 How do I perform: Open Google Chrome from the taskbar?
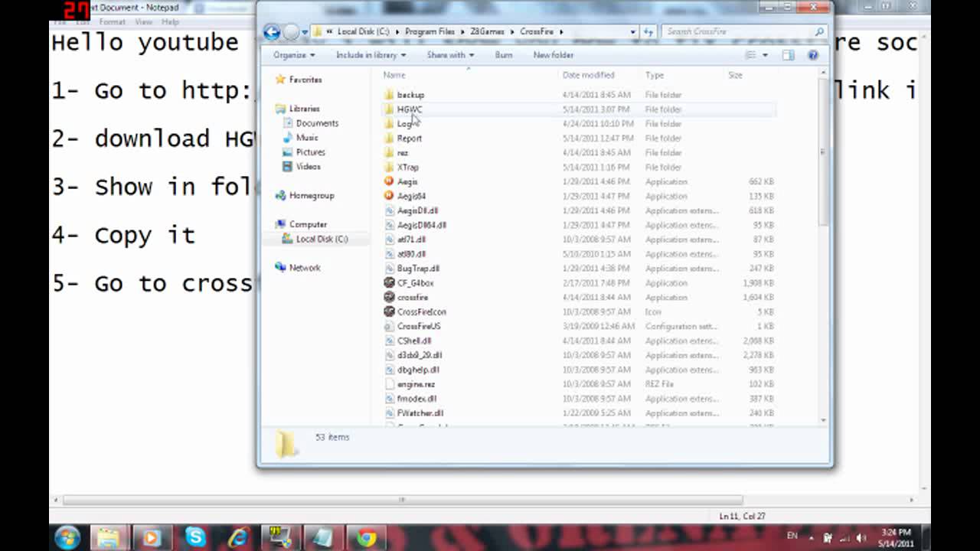click(366, 537)
